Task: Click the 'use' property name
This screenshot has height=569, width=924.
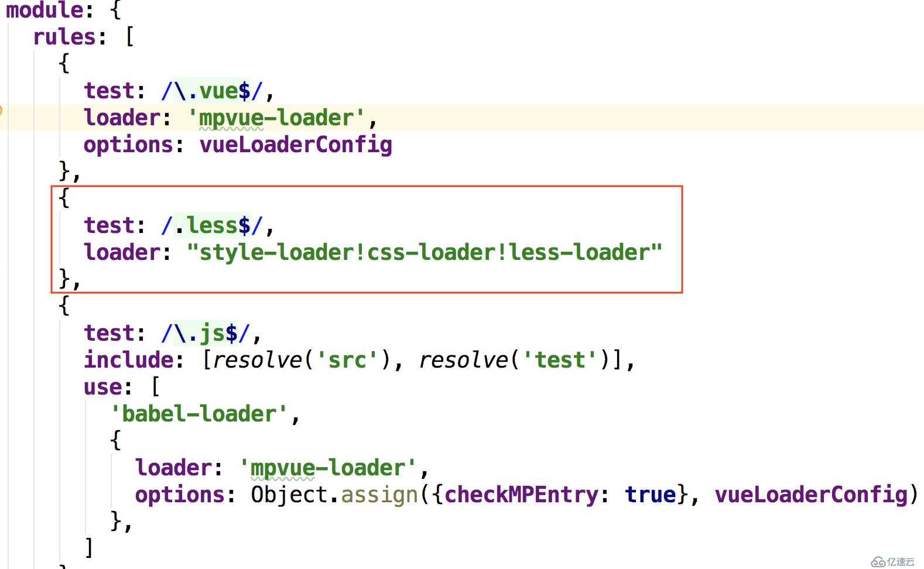Action: tap(103, 388)
